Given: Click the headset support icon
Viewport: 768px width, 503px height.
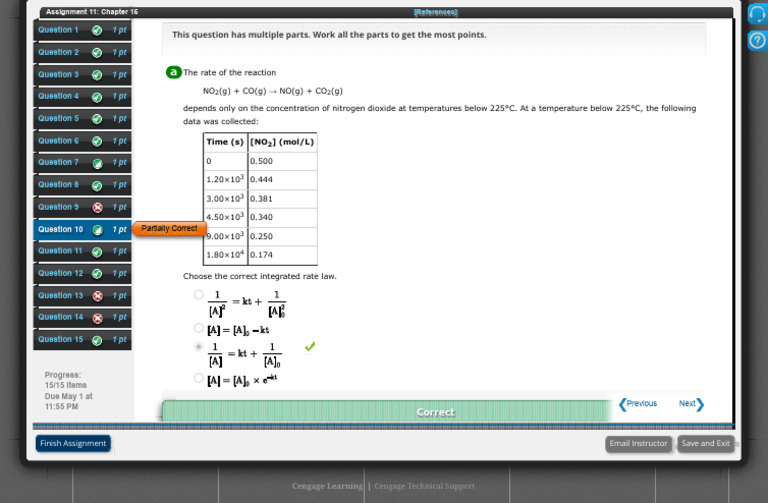Looking at the screenshot, I should pyautogui.click(x=757, y=14).
